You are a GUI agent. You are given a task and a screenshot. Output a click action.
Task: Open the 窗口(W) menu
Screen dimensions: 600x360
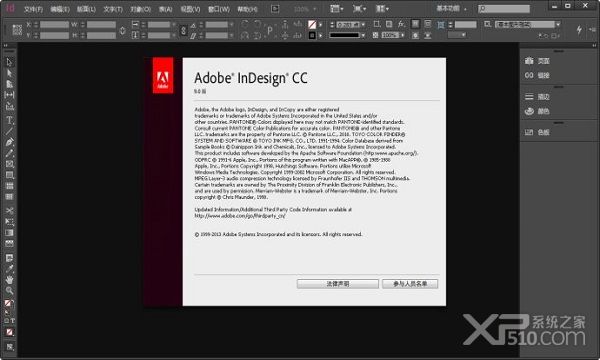click(219, 9)
